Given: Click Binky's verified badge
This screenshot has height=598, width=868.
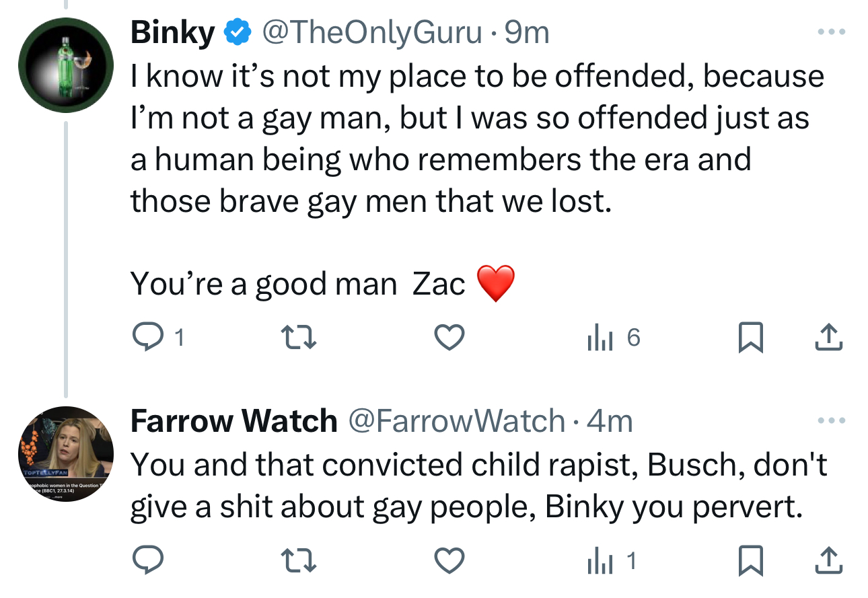Looking at the screenshot, I should coord(237,32).
